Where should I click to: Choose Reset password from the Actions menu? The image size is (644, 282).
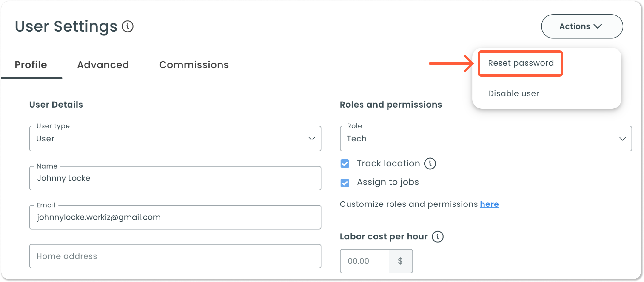click(521, 63)
